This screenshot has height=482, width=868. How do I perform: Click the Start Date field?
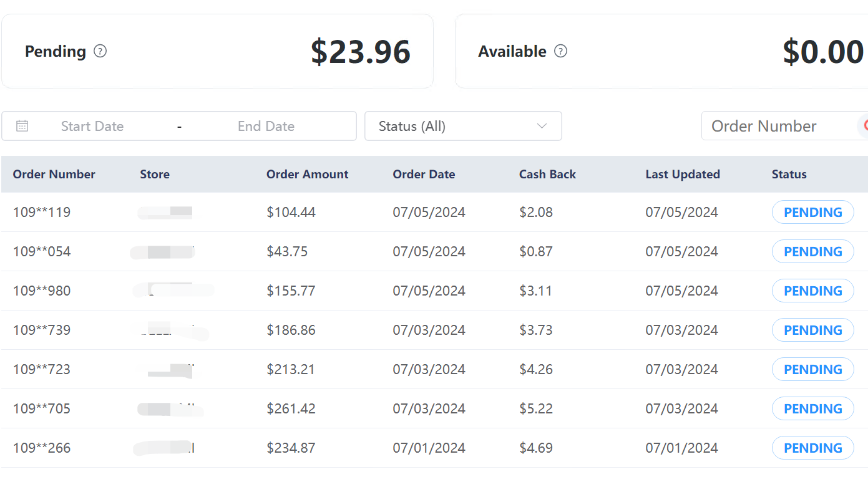[92, 126]
